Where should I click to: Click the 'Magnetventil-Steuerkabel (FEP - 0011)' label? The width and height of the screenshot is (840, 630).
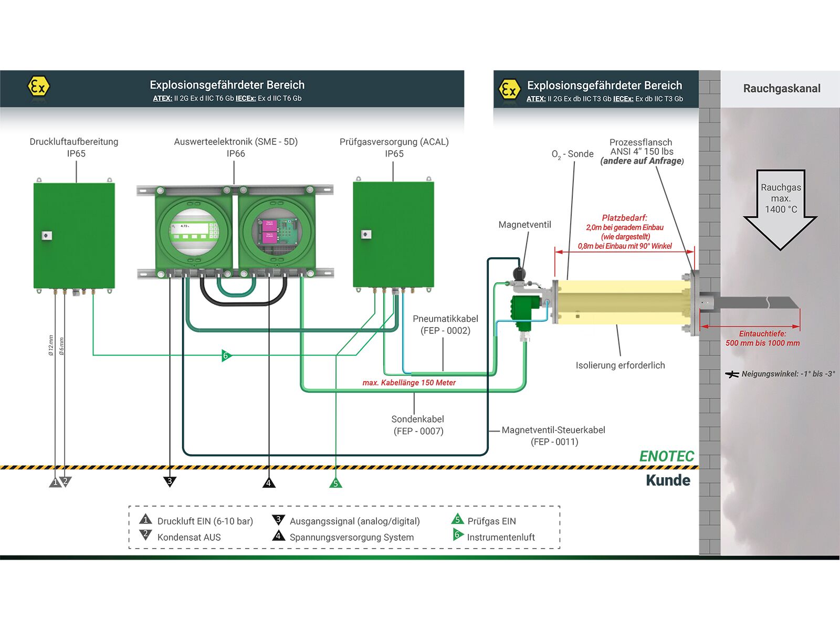click(x=553, y=436)
